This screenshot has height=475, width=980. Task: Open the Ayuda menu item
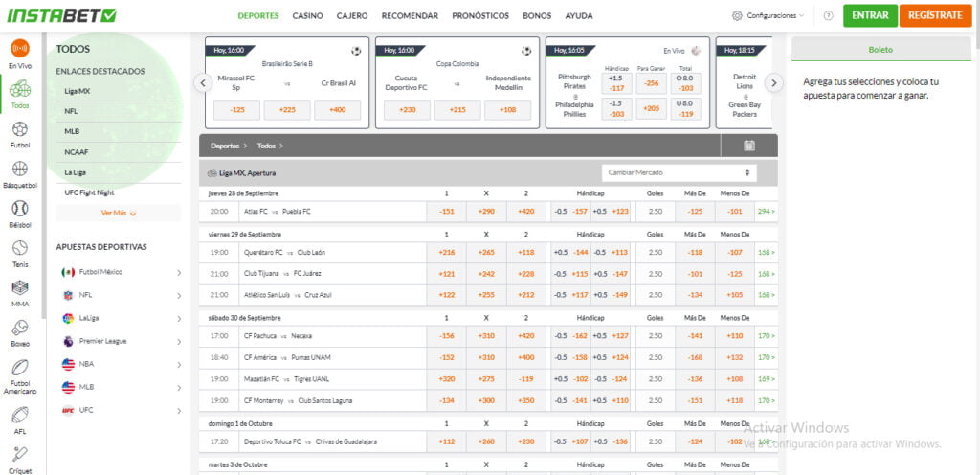(x=579, y=16)
